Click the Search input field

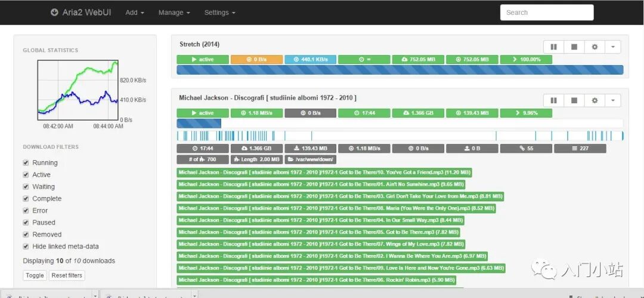coord(547,13)
